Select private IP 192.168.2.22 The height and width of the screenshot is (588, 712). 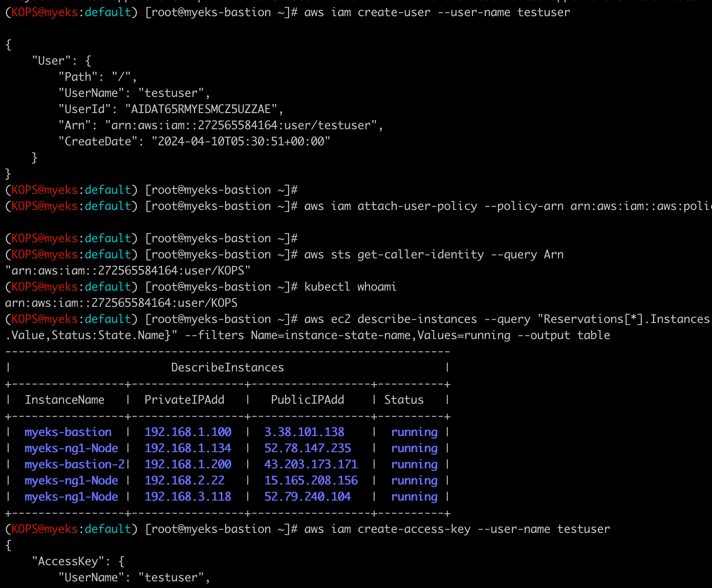pyautogui.click(x=184, y=481)
